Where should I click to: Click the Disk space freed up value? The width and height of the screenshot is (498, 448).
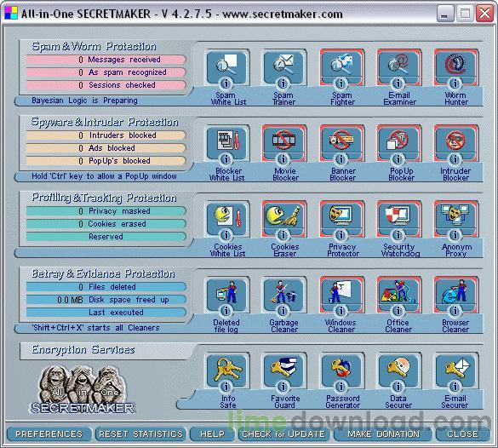(x=106, y=300)
